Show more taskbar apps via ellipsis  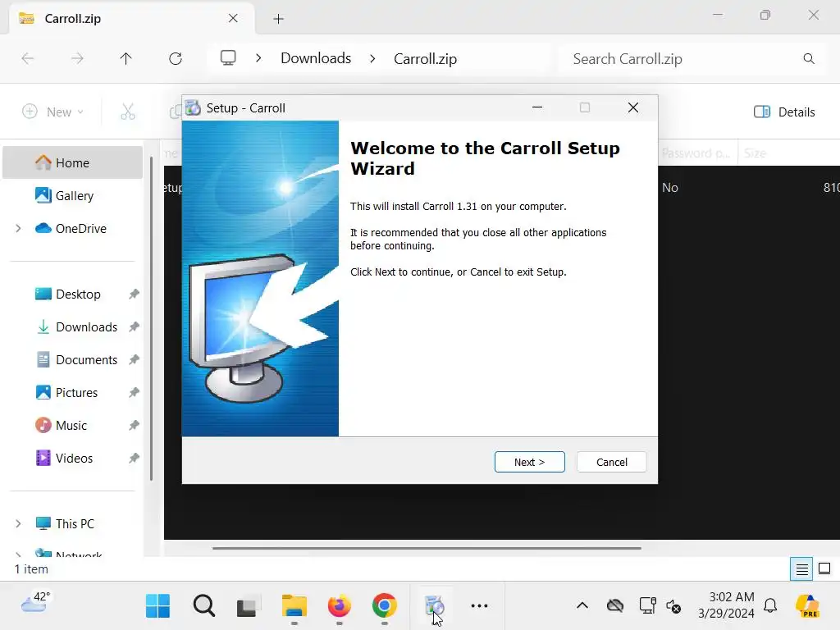[x=479, y=606]
